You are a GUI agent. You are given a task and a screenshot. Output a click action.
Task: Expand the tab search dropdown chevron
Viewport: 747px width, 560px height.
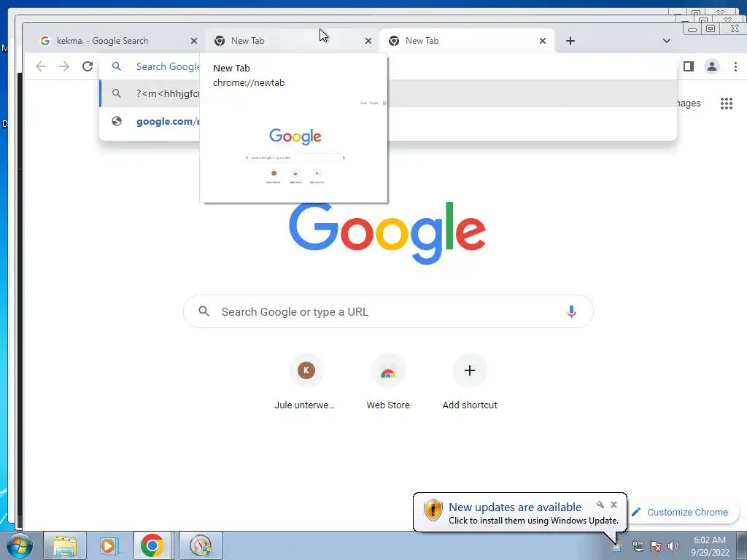point(667,41)
